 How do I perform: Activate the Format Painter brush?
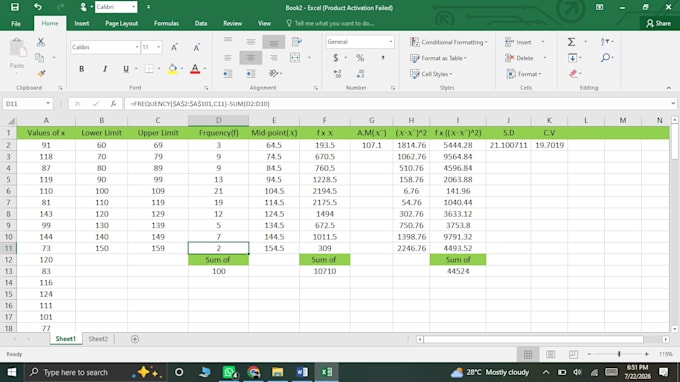[x=41, y=73]
